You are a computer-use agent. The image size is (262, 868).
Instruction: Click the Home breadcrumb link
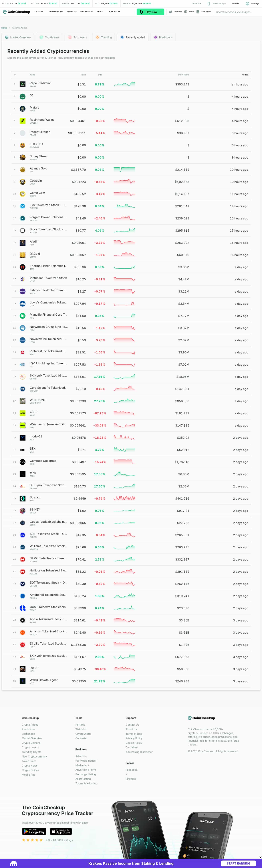pos(4,28)
